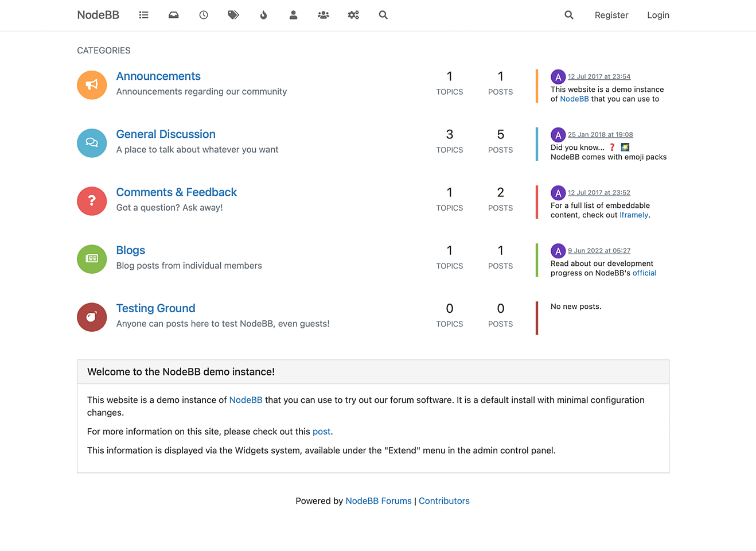Click the CATEGORIES heading text

tap(104, 51)
